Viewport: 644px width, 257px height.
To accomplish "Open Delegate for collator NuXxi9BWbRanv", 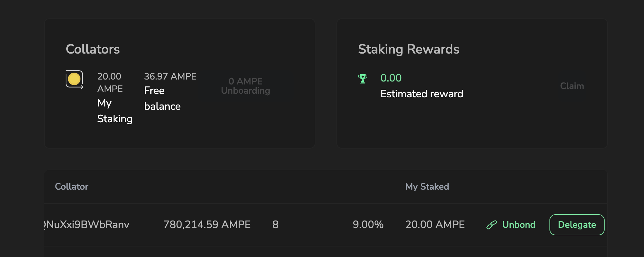I will point(577,225).
